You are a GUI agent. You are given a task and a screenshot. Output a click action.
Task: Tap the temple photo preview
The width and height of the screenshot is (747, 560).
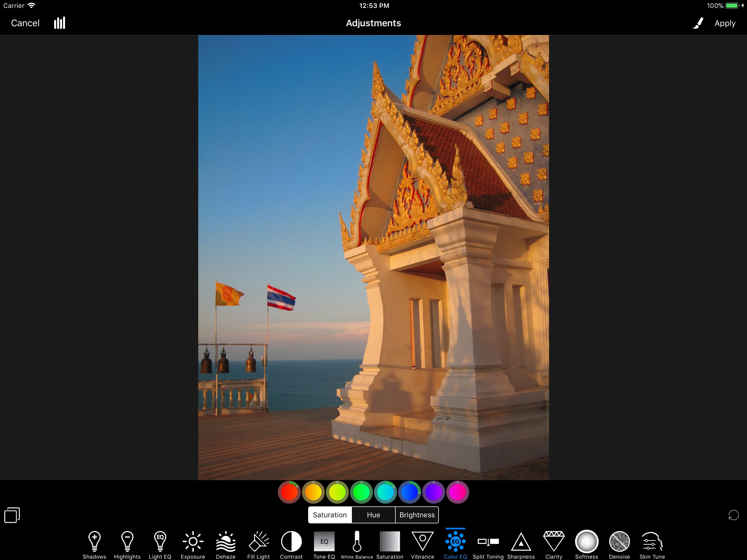point(373,257)
